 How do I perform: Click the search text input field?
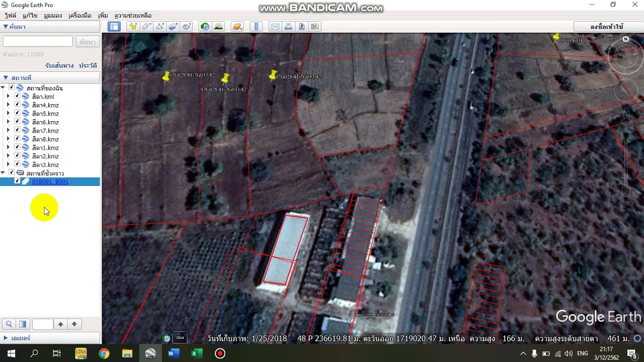click(38, 41)
